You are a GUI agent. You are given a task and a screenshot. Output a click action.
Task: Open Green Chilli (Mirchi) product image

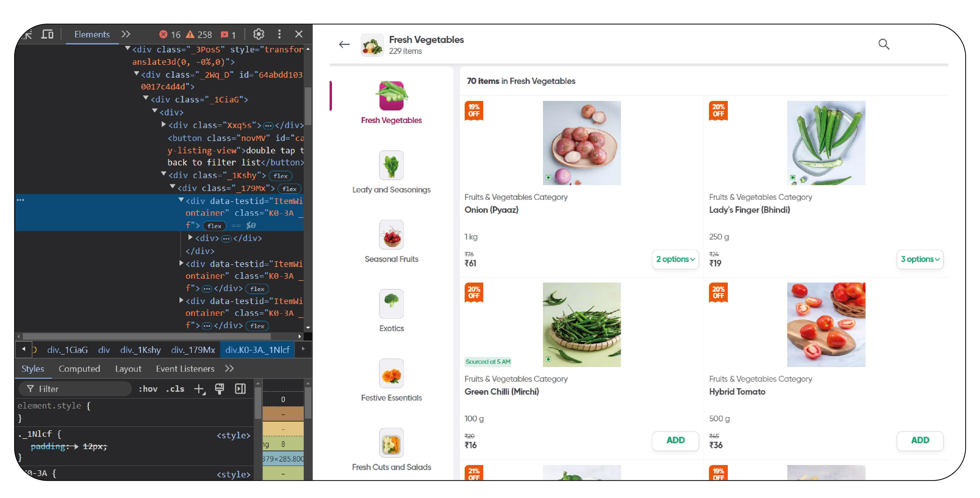pyautogui.click(x=582, y=325)
